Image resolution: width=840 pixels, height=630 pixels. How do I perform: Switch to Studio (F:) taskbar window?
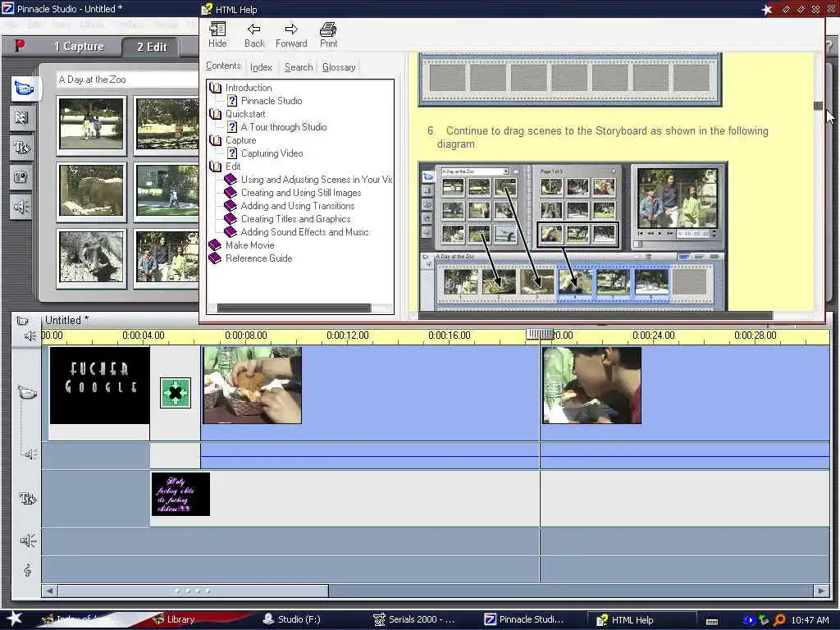(292, 619)
